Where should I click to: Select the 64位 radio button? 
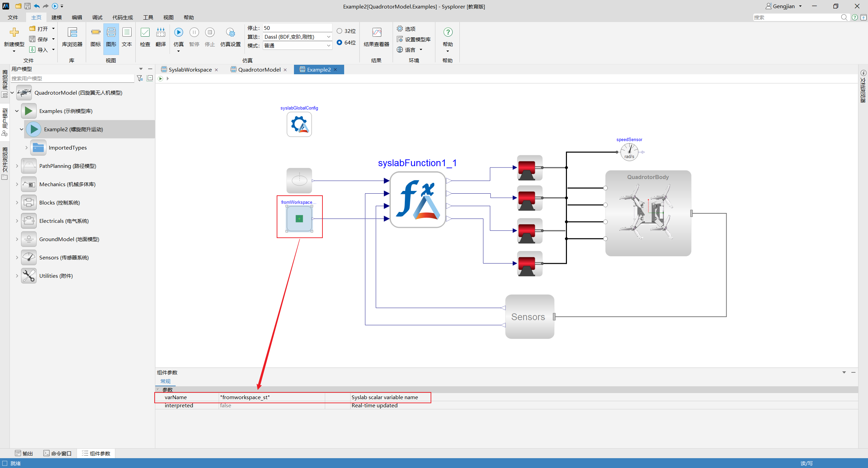pos(339,42)
